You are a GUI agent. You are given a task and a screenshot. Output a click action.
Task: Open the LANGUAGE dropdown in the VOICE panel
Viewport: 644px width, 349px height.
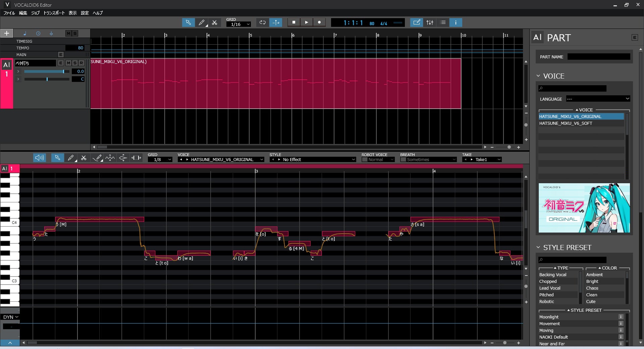pos(598,99)
